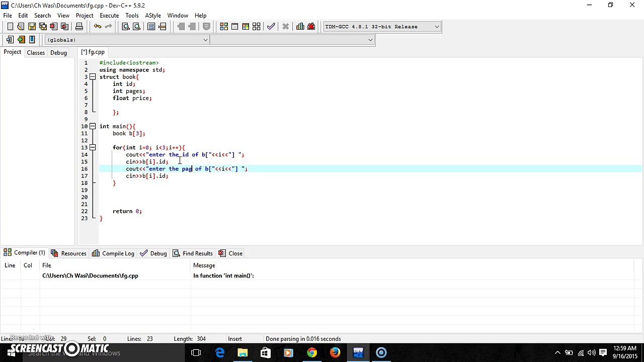Click the Close All files toolbar icon
Viewport: 644px width, 362px height.
point(64,27)
